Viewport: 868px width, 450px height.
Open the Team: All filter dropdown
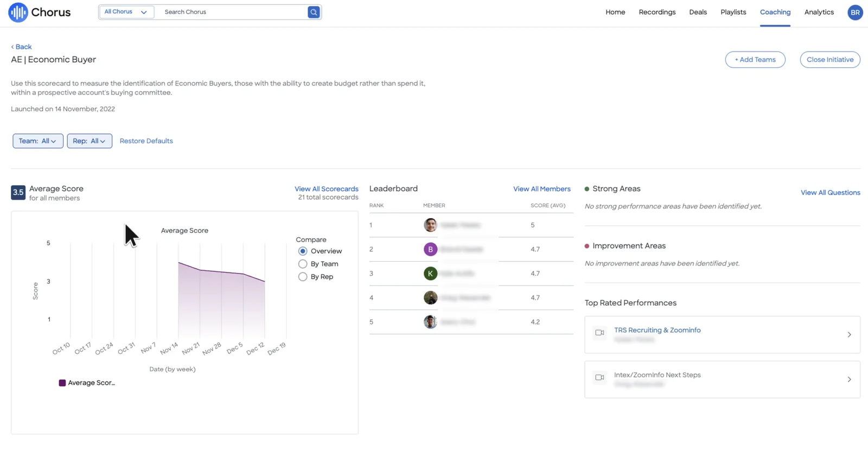(38, 141)
